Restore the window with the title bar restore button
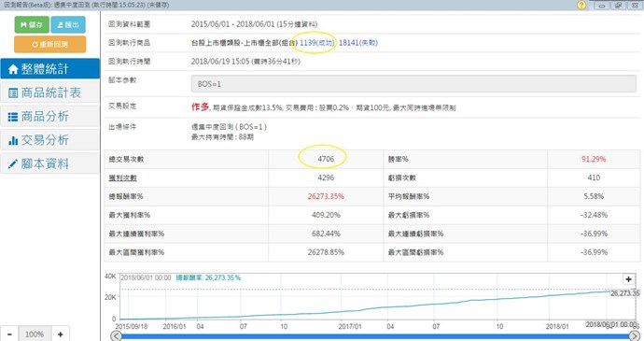Image resolution: width=644 pixels, height=341 pixels. click(x=618, y=5)
